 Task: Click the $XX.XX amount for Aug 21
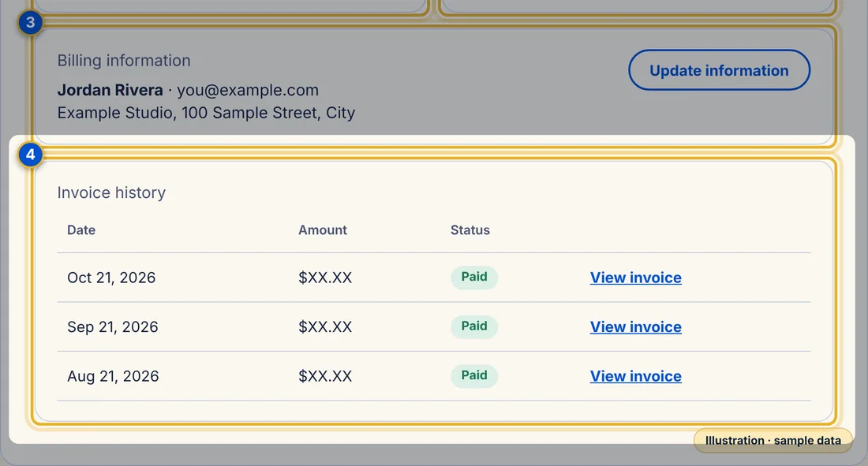(325, 376)
